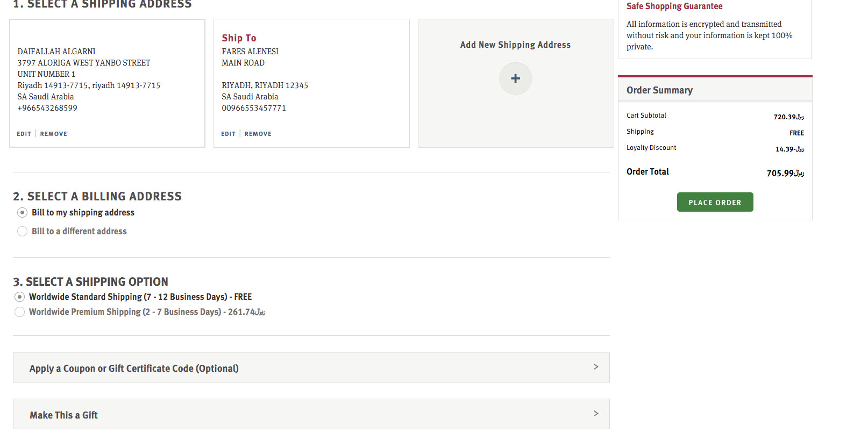
Task: Open the Make This a Gift panel
Action: (x=64, y=415)
